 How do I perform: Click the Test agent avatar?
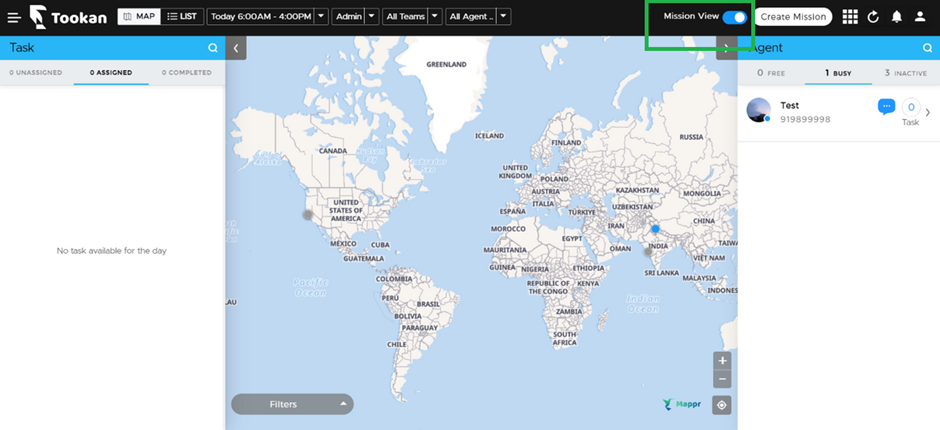[758, 110]
